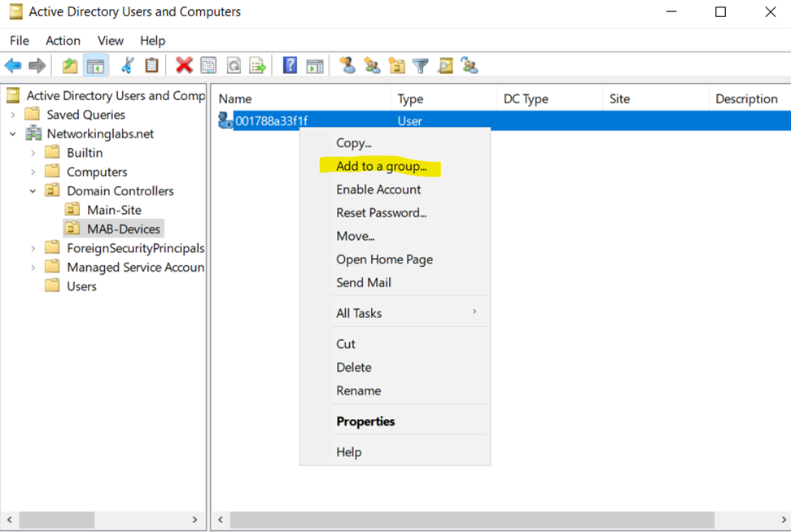The image size is (791, 532).
Task: Open the All Tasks submenu
Action: point(395,313)
